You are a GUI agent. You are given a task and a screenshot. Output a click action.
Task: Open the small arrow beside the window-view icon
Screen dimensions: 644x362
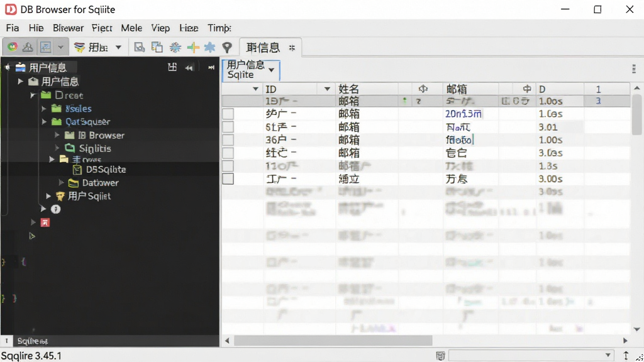pyautogui.click(x=61, y=47)
